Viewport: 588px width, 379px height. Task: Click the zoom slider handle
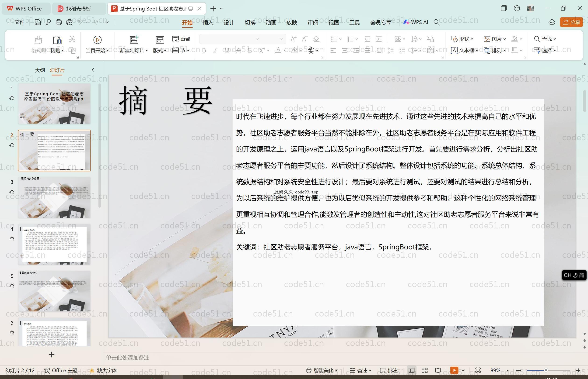point(546,370)
